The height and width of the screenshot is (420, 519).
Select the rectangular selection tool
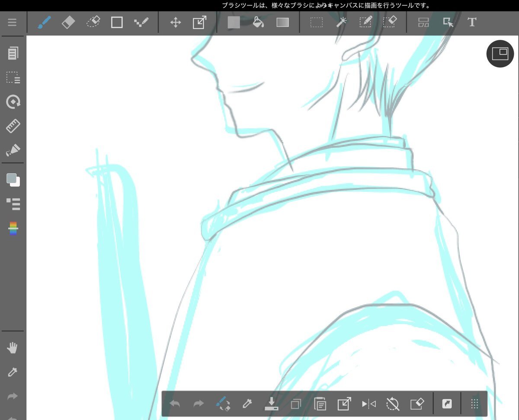pos(317,22)
